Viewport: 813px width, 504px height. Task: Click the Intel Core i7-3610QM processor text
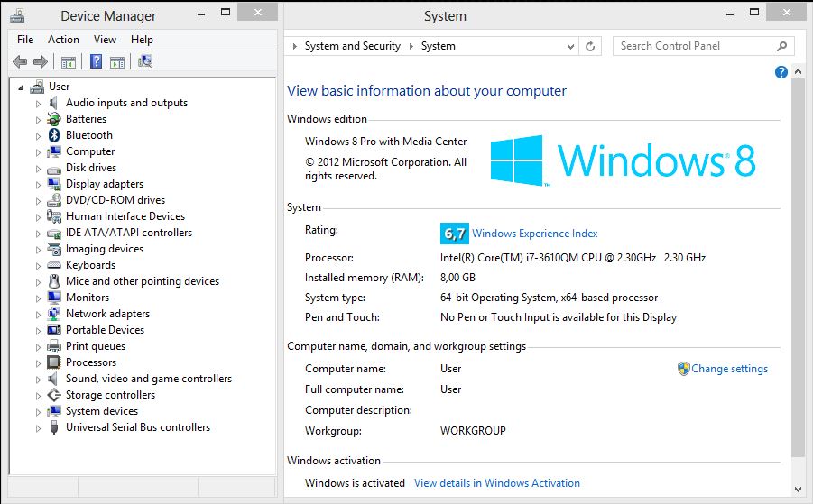point(573,258)
